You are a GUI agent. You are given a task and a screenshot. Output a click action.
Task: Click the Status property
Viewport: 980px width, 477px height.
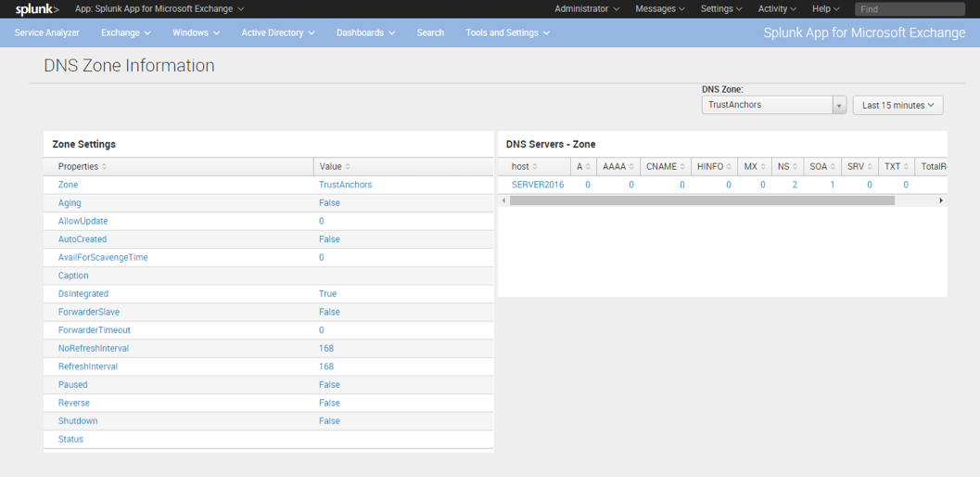point(70,439)
